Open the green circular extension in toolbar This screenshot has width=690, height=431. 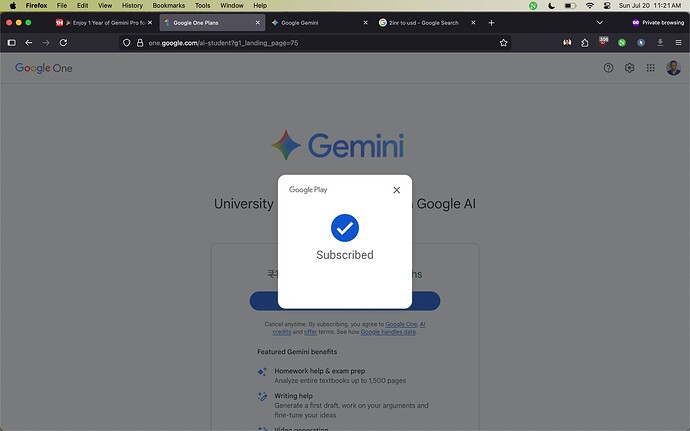pos(622,43)
